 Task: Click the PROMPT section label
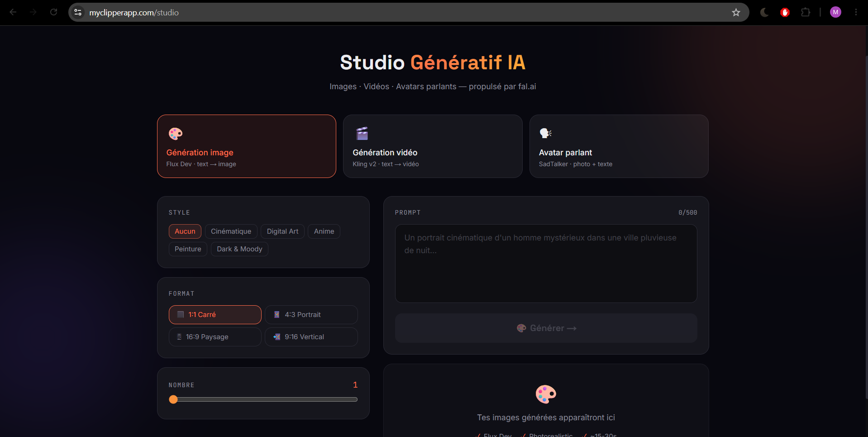(408, 212)
